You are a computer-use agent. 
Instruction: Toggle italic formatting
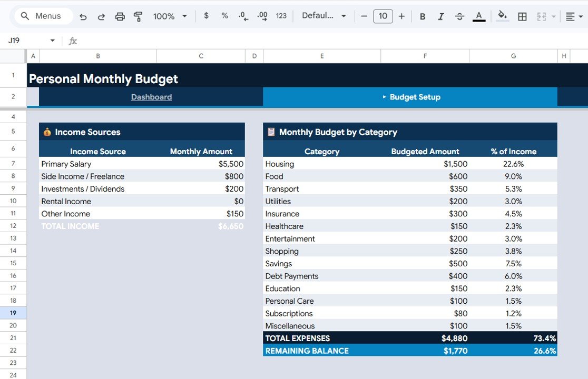(440, 16)
